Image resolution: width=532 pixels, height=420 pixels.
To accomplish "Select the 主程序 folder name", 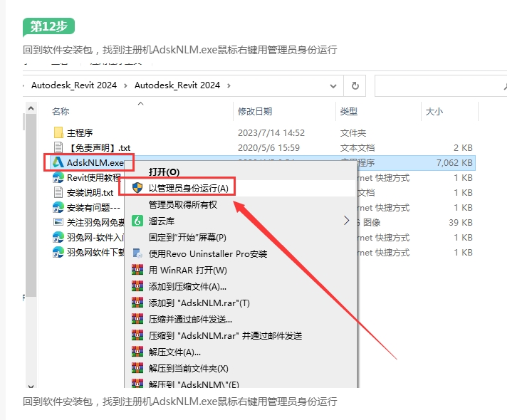I will click(x=80, y=132).
